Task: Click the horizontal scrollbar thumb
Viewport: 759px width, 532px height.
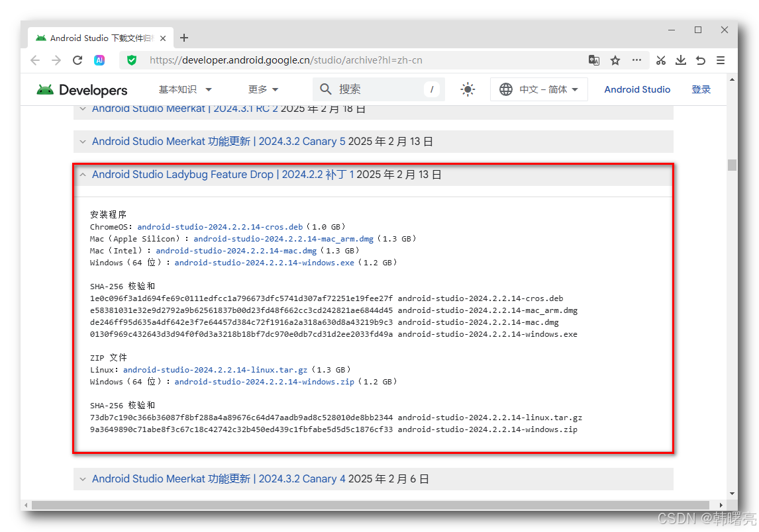Action: (x=370, y=506)
